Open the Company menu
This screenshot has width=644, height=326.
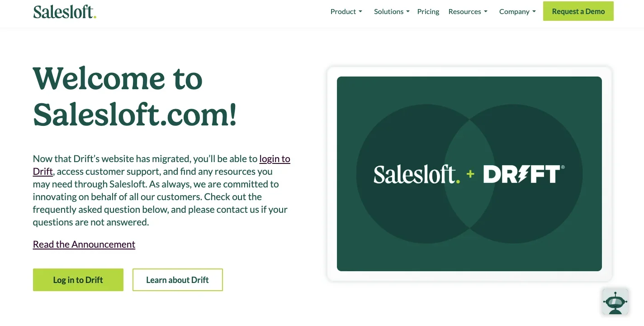tap(517, 12)
